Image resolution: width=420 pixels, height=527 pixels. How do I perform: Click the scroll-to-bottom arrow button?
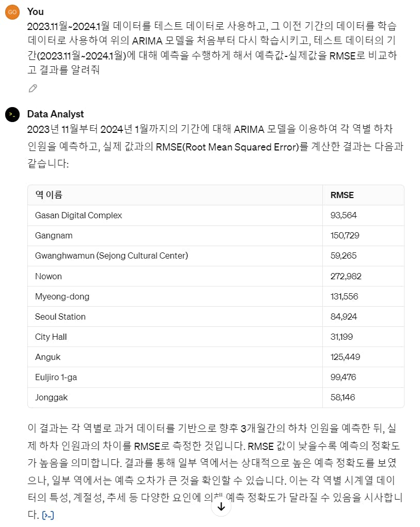point(221,507)
